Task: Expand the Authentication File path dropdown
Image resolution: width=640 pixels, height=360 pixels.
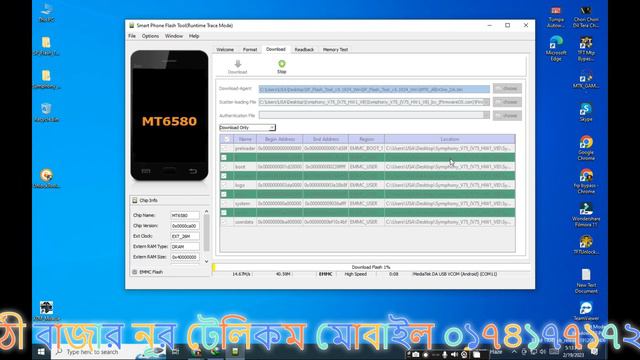Action: (486, 116)
